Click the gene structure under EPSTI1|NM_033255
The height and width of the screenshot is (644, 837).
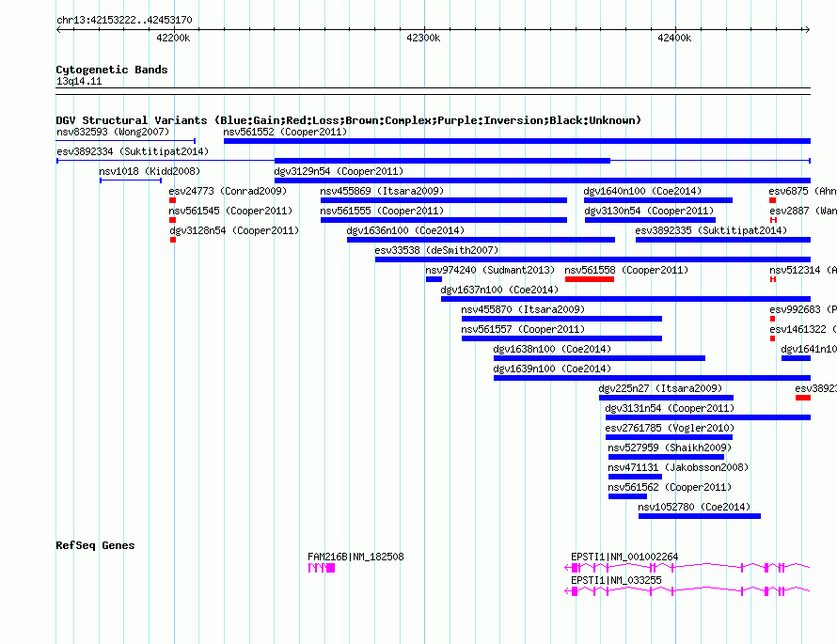[x=687, y=591]
